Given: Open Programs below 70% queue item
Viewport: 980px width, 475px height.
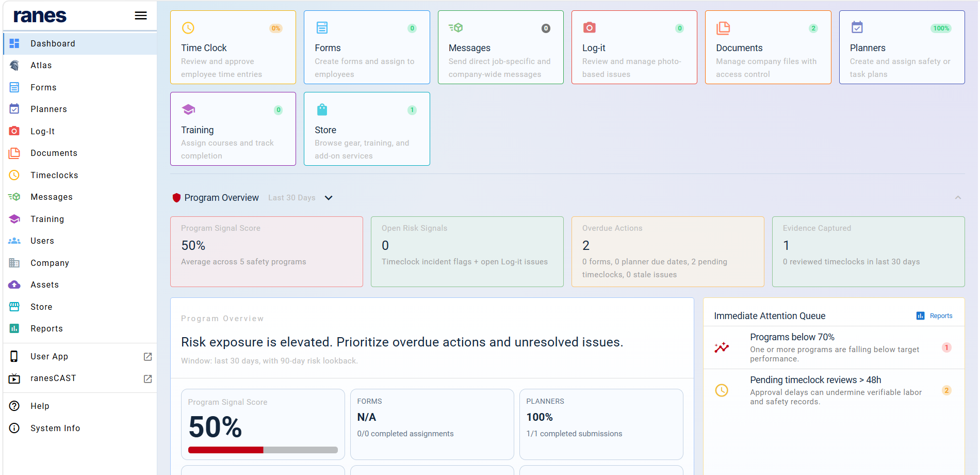Looking at the screenshot, I should (x=834, y=347).
